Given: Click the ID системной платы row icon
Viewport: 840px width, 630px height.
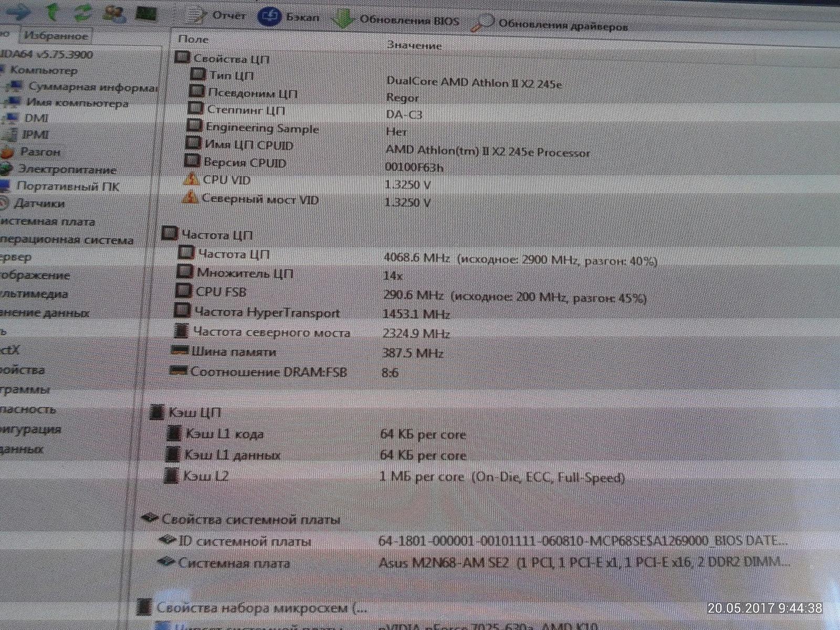Looking at the screenshot, I should tap(167, 540).
